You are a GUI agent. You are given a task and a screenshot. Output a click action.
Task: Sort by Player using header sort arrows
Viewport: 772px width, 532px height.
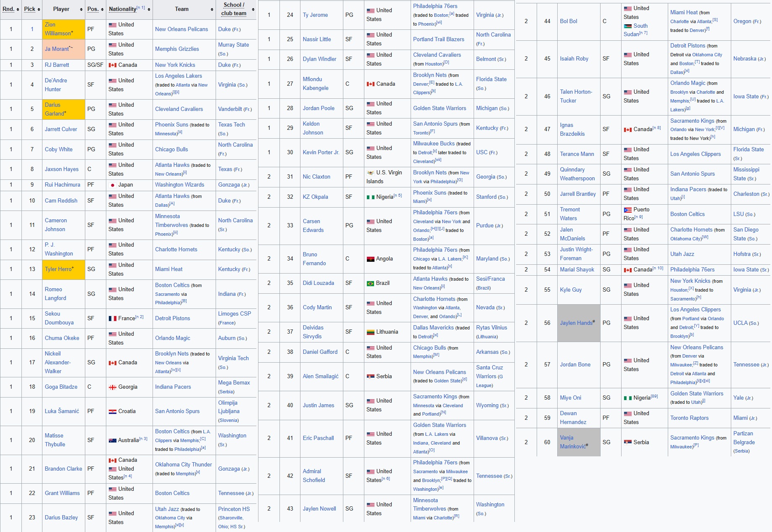[81, 9]
